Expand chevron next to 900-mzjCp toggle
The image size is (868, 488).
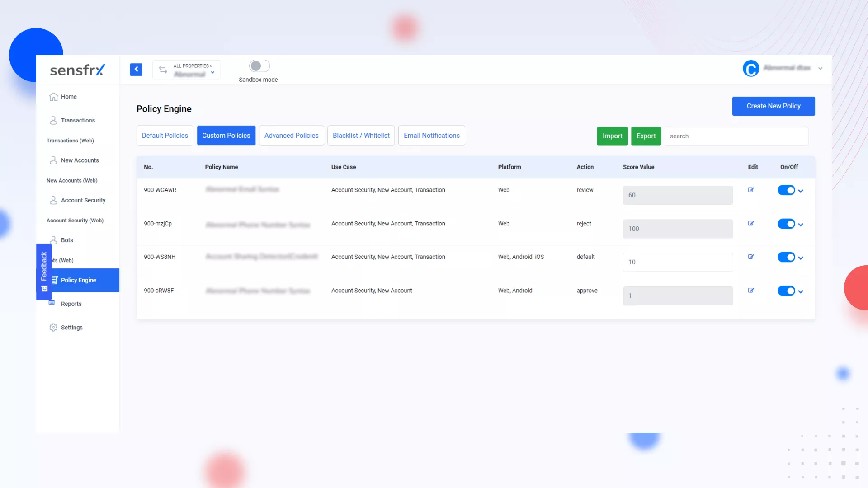tap(801, 225)
